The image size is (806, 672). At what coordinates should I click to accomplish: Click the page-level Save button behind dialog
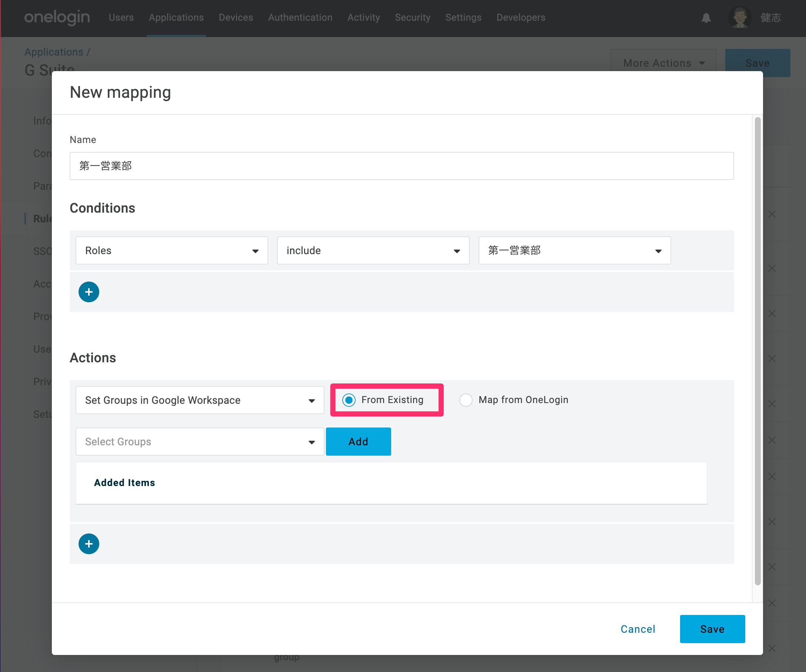[x=757, y=63]
